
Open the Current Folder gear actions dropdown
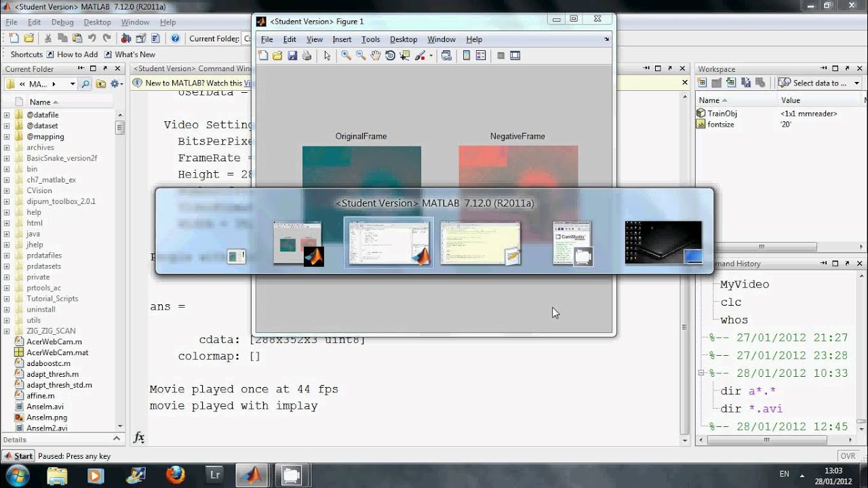116,84
